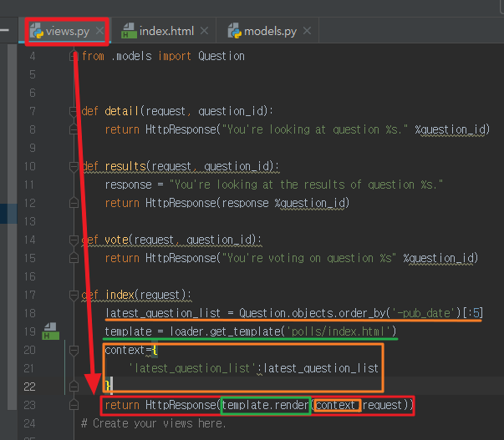Viewport: 504px width, 440px height.
Task: Collapse the import block fold marker on line 4
Action: pyautogui.click(x=74, y=56)
